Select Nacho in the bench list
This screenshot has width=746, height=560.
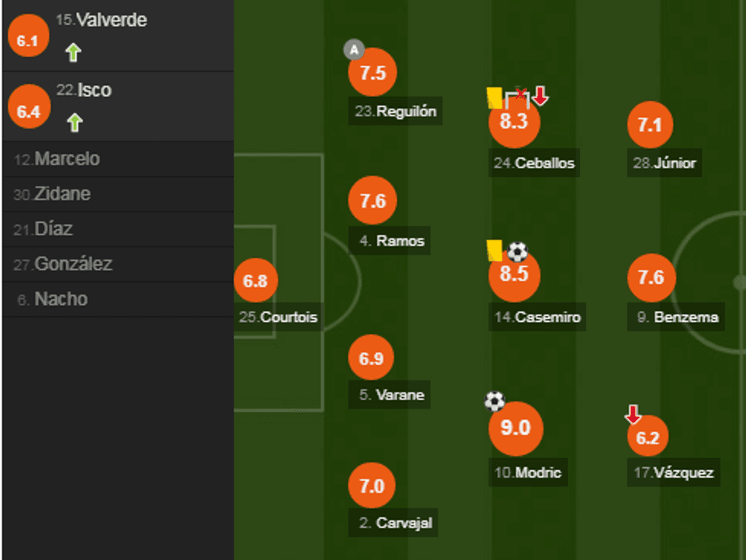pyautogui.click(x=61, y=299)
